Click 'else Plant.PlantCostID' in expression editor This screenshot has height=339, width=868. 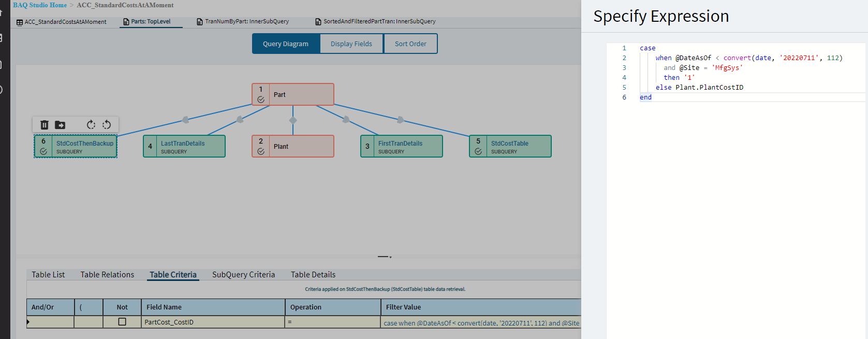click(x=699, y=88)
